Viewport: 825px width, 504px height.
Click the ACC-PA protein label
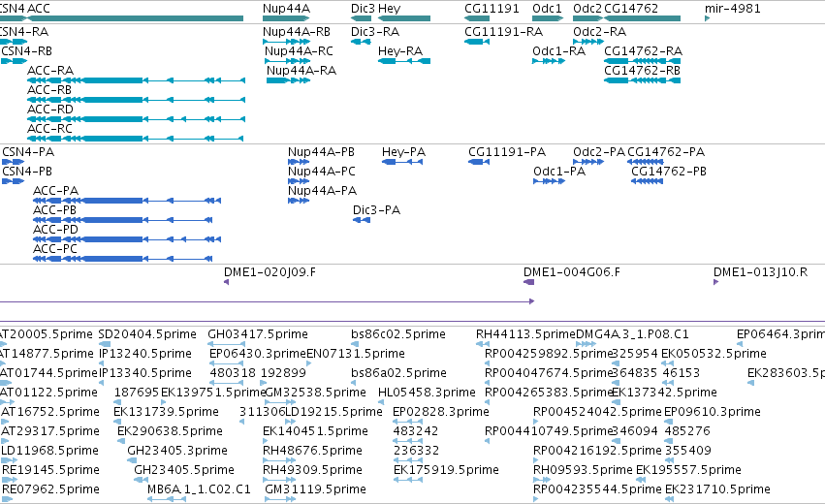pyautogui.click(x=56, y=191)
